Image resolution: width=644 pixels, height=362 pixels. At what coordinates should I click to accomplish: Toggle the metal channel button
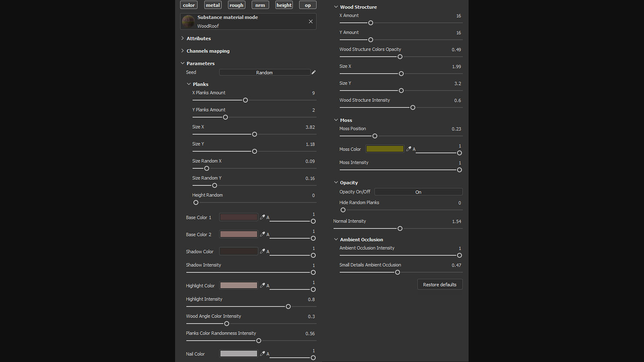(213, 5)
